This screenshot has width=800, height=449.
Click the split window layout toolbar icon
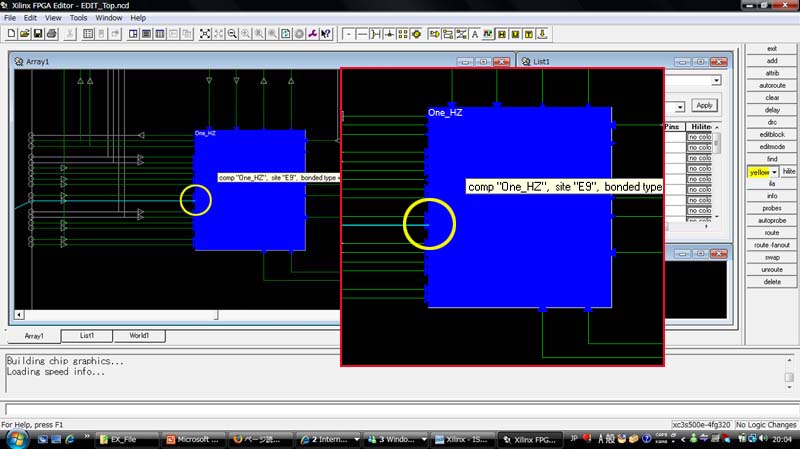coord(133,34)
